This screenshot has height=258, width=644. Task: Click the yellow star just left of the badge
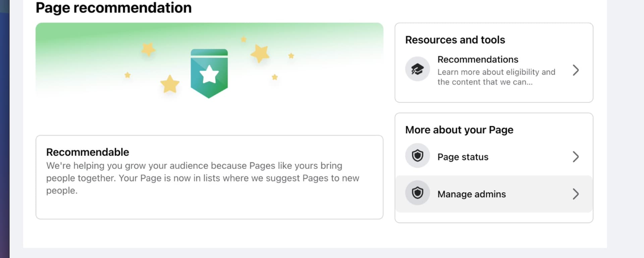170,84
